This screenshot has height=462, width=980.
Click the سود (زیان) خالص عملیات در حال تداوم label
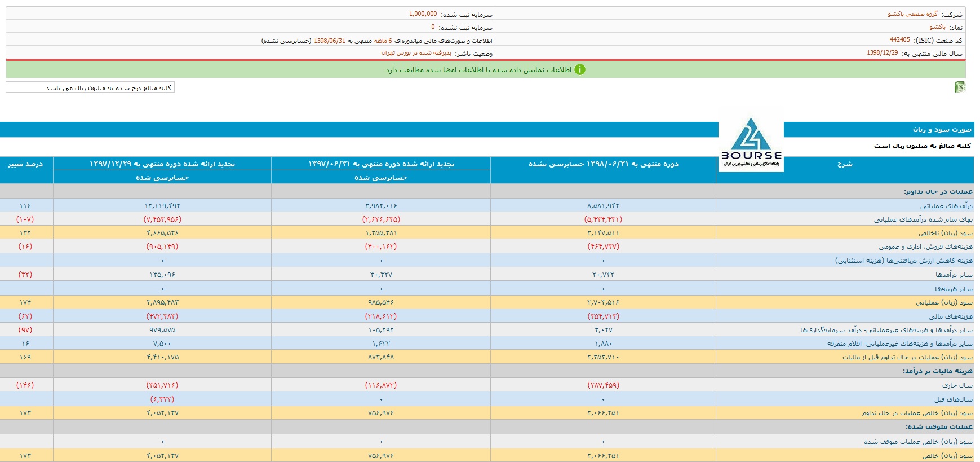pos(917,413)
